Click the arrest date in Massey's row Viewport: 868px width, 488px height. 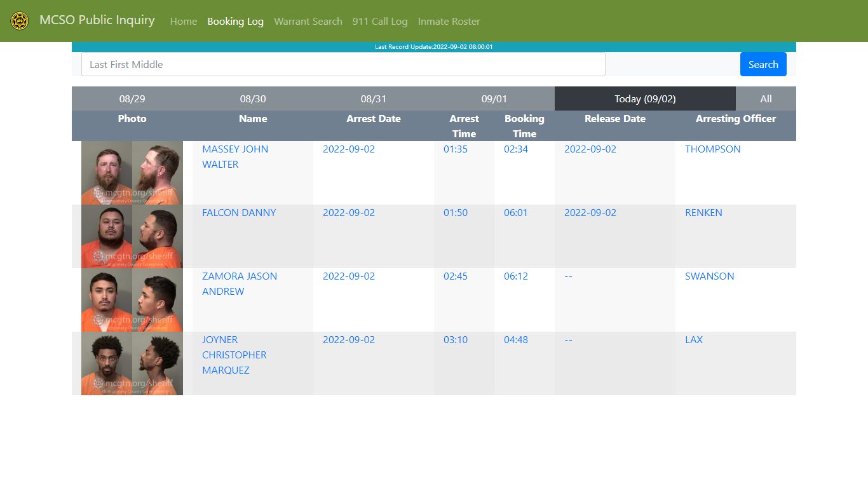(349, 149)
